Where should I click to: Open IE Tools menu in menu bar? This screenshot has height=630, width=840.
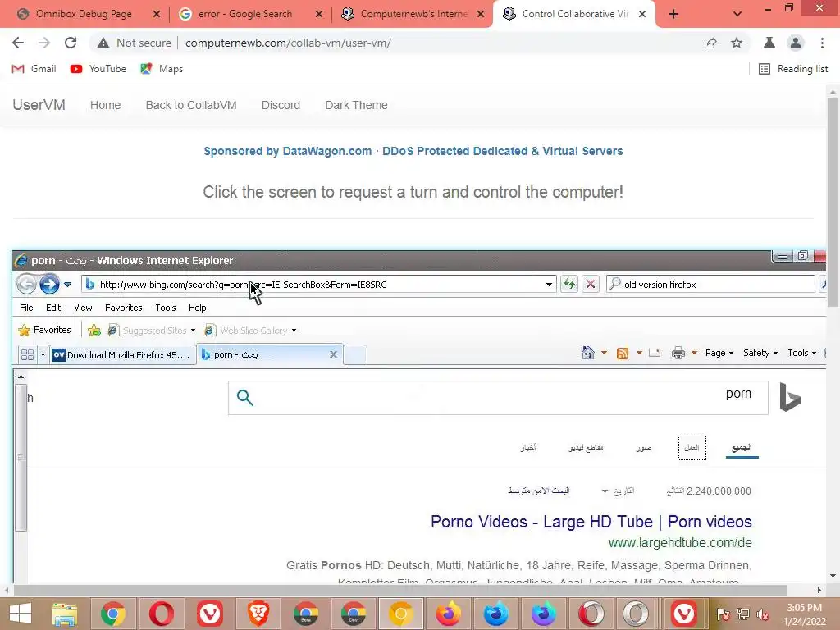pos(166,308)
